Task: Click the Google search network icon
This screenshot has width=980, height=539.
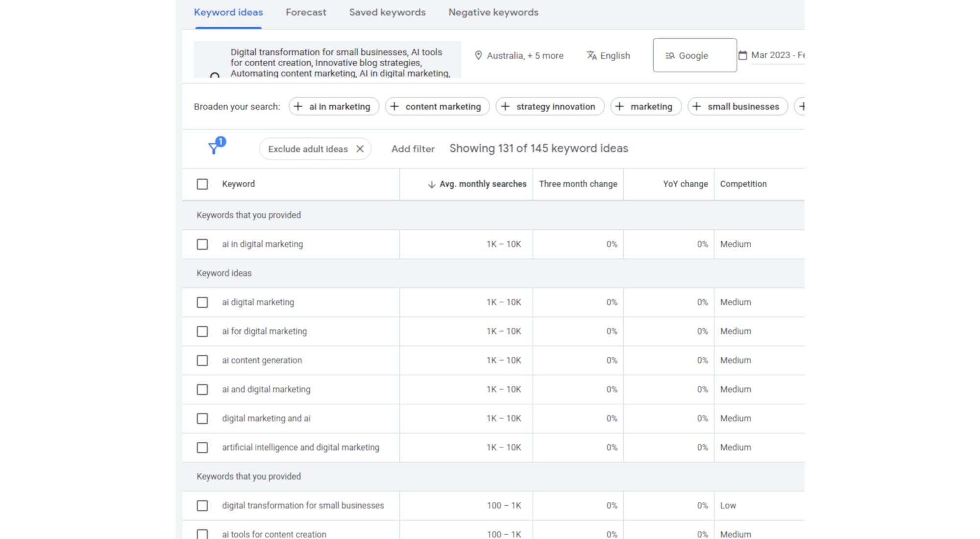Action: (x=670, y=56)
